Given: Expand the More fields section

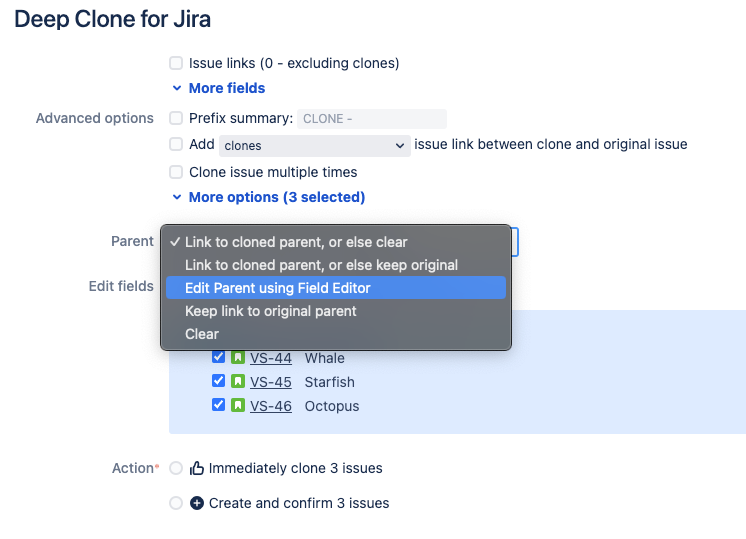Looking at the screenshot, I should 226,88.
